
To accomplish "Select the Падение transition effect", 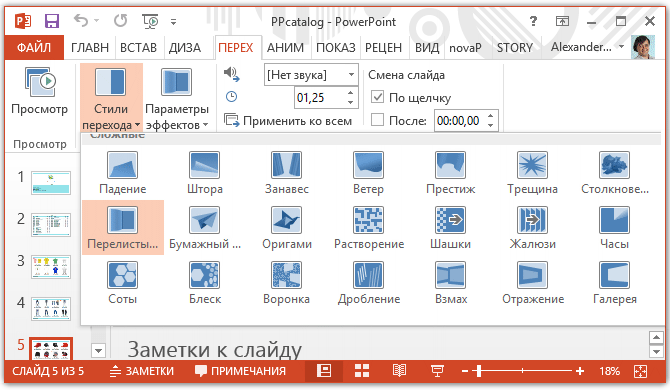I will 123,173.
